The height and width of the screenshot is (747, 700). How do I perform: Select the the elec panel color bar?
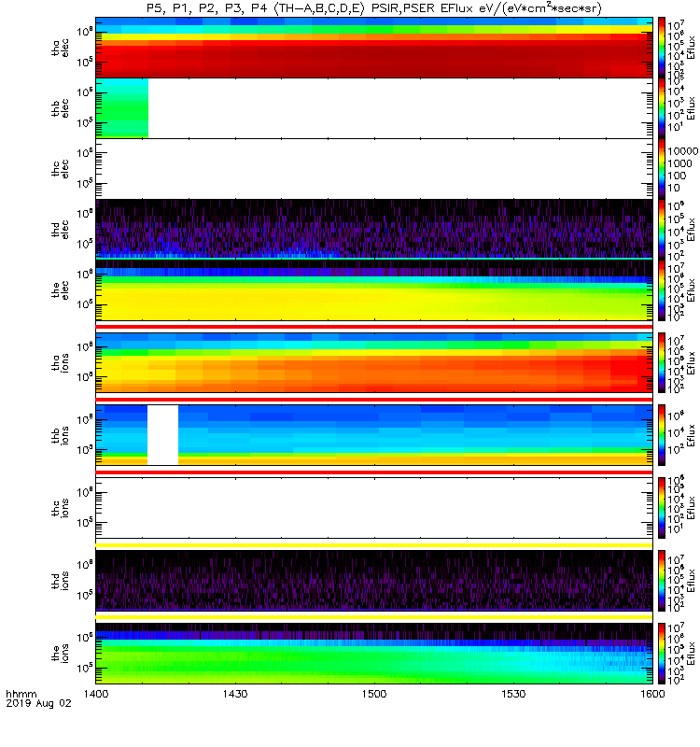point(662,290)
